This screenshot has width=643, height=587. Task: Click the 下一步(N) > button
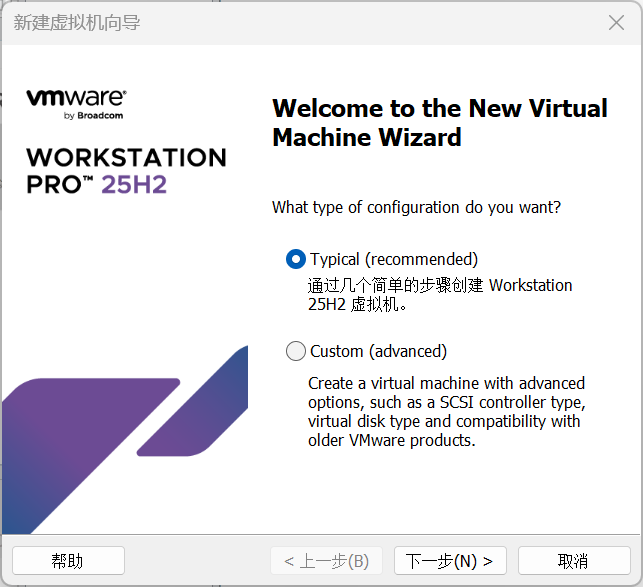click(x=450, y=560)
